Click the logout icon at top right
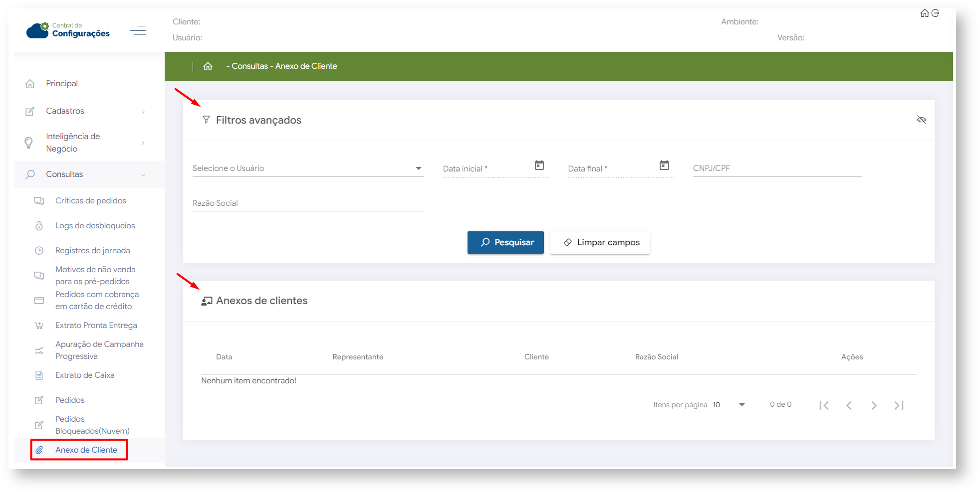The height and width of the screenshot is (493, 980). [x=936, y=13]
